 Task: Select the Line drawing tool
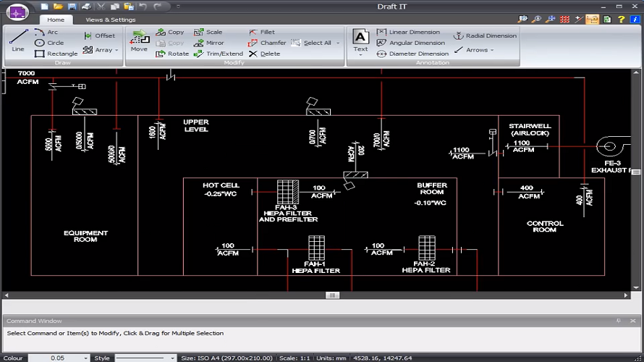18,39
